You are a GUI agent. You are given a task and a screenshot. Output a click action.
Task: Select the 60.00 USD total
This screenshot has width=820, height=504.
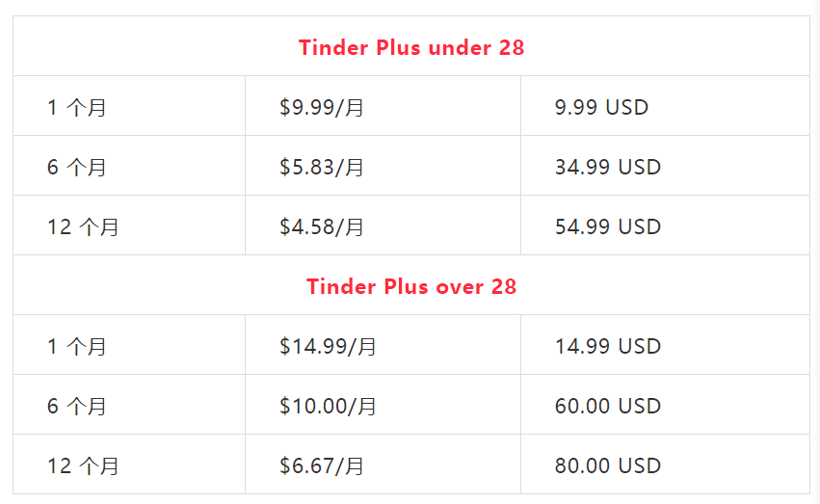[x=607, y=406]
